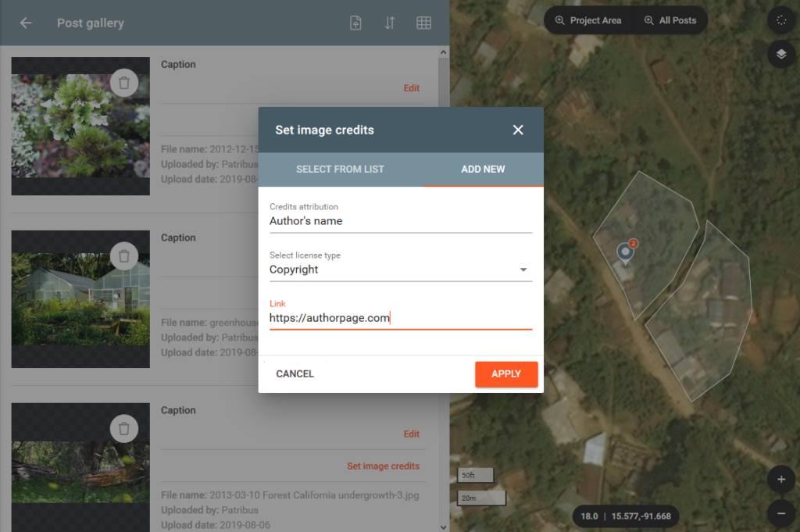Delete the greenhouse photo with trash icon

tap(124, 256)
